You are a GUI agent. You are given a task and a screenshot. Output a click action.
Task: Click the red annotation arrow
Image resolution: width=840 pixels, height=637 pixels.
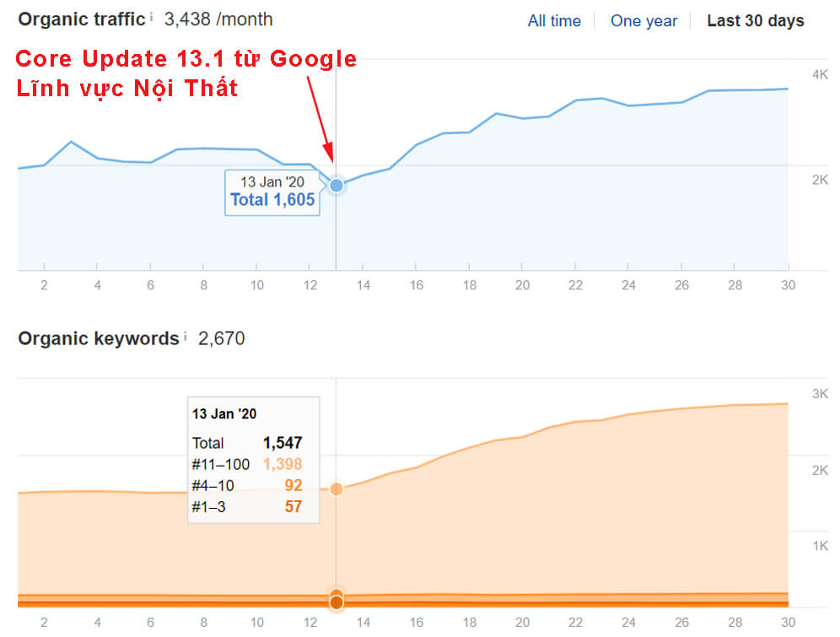(320, 118)
